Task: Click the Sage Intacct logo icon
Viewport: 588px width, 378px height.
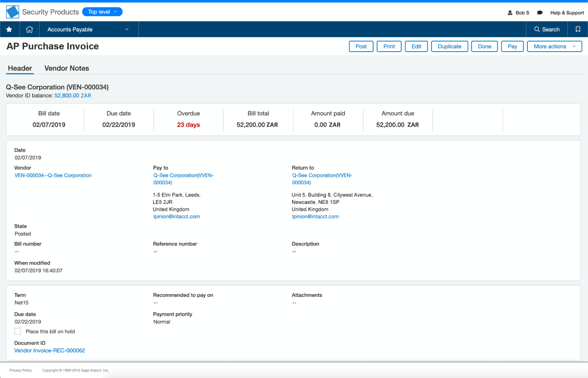Action: pyautogui.click(x=13, y=12)
